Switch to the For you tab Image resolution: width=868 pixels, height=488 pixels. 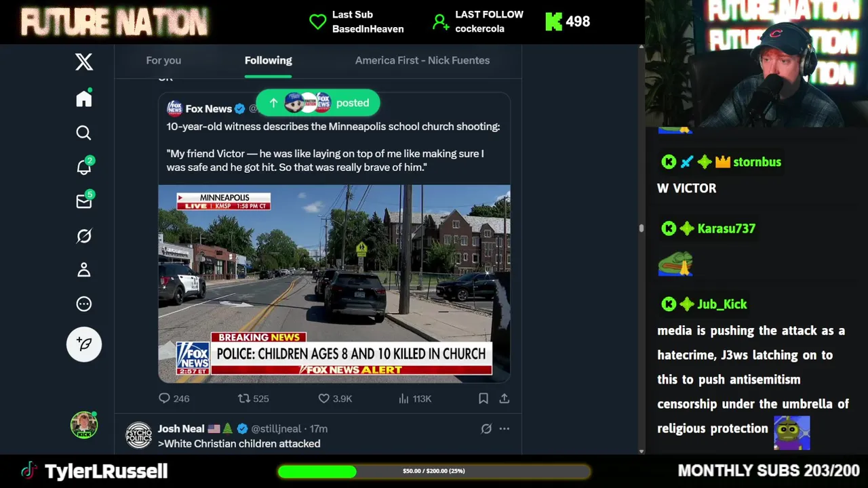[x=163, y=60]
